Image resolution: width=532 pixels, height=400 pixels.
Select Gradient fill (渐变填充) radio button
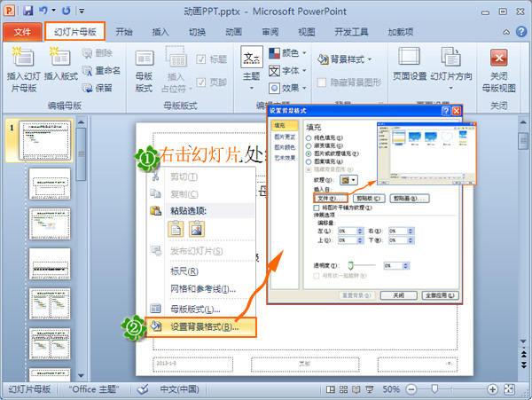click(x=309, y=145)
